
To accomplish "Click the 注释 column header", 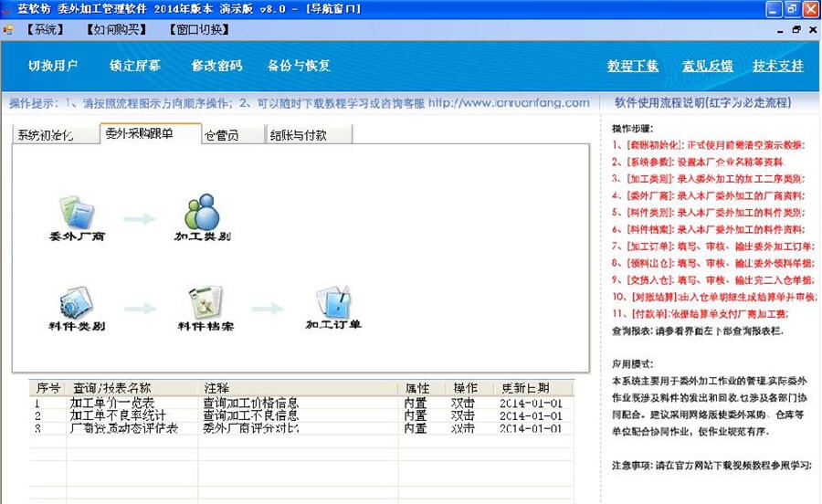I will click(298, 388).
